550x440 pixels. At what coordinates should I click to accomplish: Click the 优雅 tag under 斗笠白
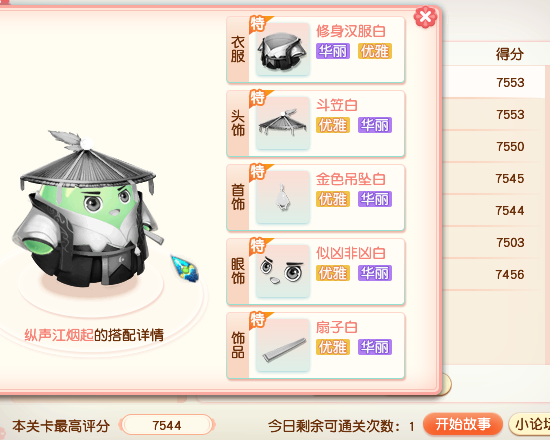pos(333,125)
